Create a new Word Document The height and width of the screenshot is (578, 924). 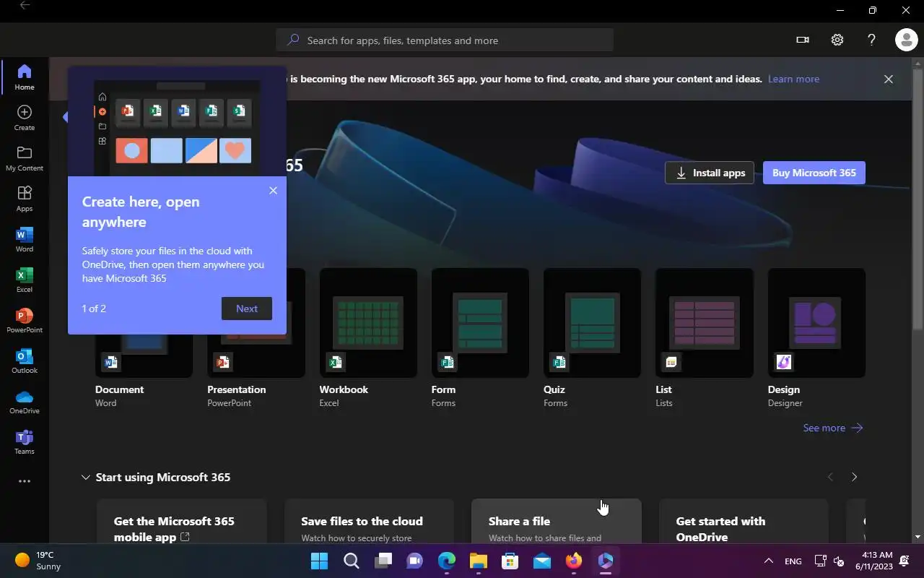tap(144, 357)
